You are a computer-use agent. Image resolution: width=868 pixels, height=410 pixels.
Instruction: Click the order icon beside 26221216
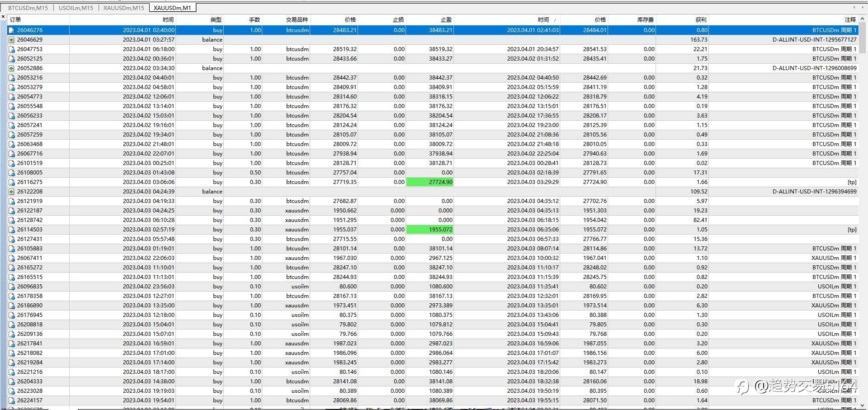tap(11, 372)
